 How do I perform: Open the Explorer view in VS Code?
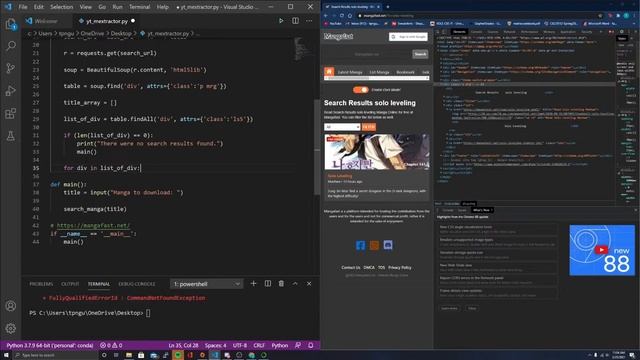pos(11,24)
